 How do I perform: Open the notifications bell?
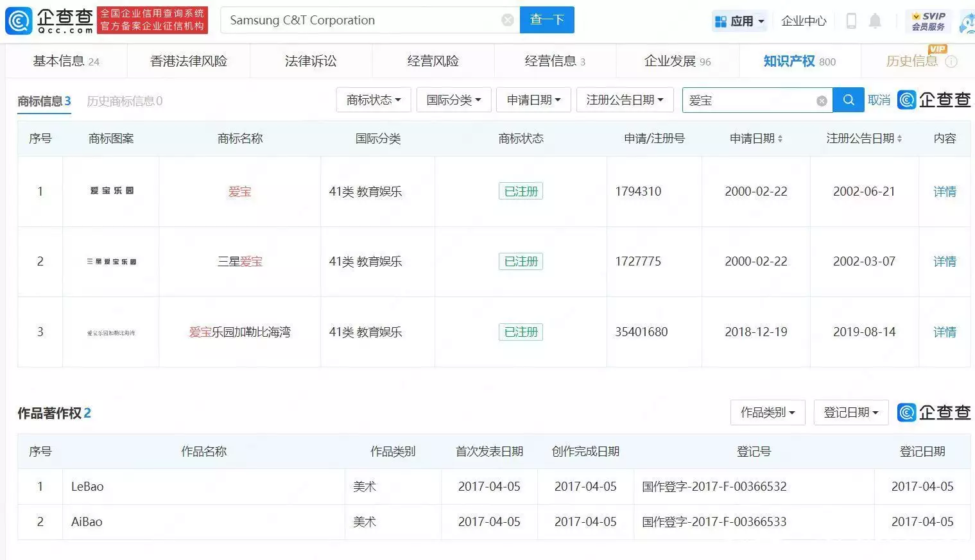point(875,21)
